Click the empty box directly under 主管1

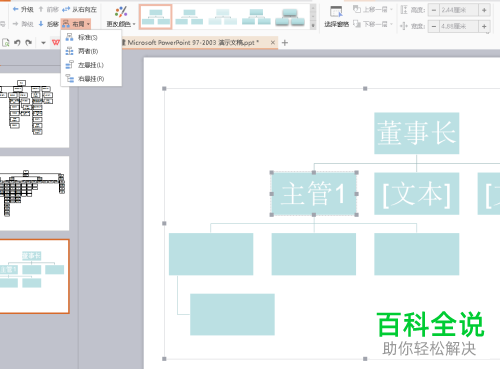click(x=314, y=254)
